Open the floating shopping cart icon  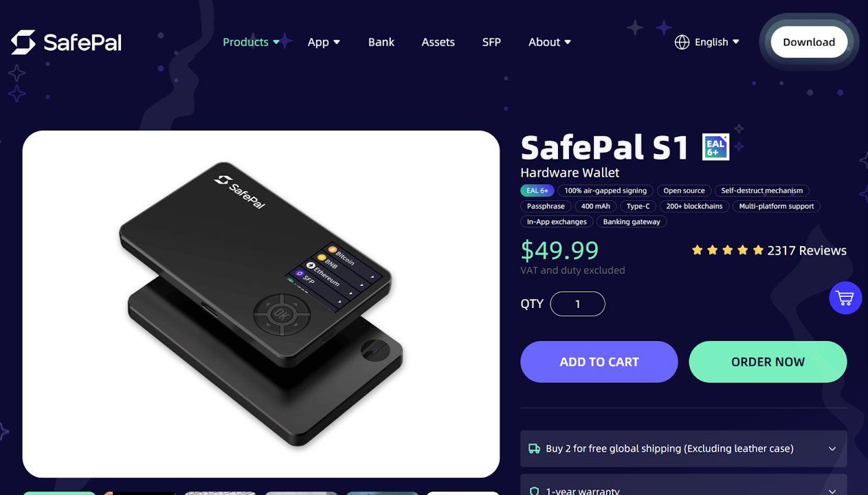pyautogui.click(x=845, y=298)
